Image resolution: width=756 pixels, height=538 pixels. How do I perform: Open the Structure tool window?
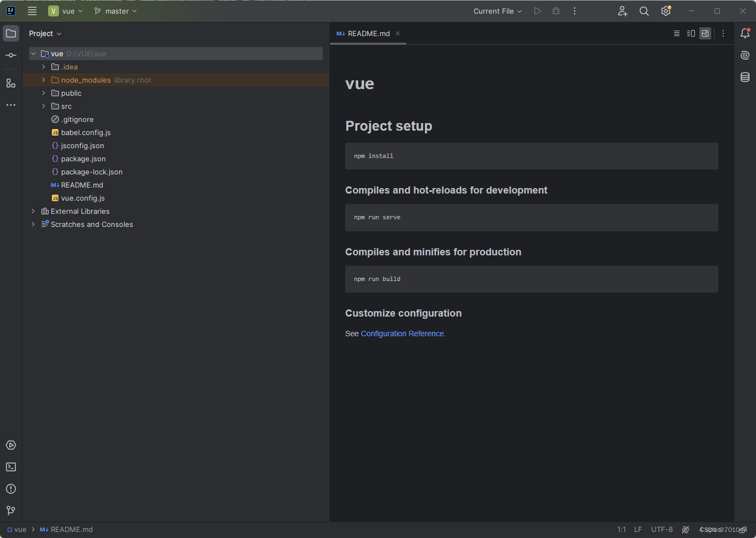point(11,83)
